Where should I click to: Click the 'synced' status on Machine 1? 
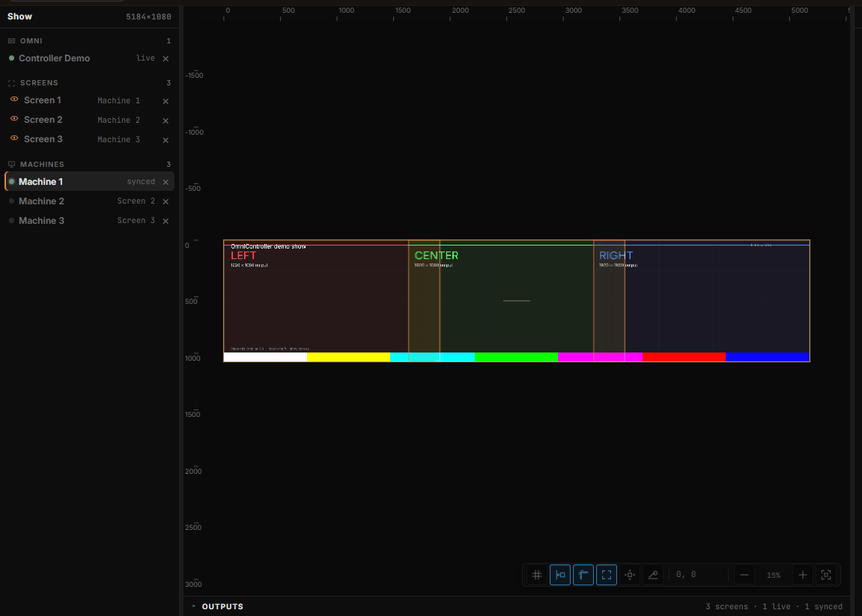point(141,181)
